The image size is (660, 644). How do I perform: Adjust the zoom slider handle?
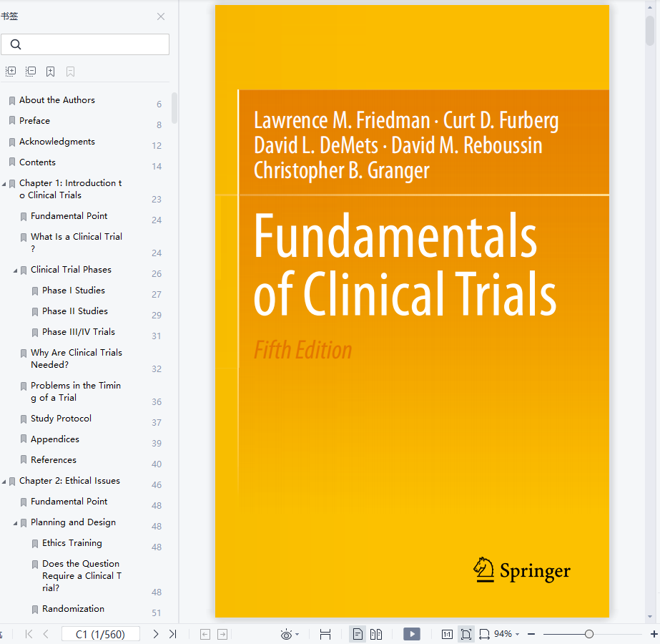pos(589,634)
